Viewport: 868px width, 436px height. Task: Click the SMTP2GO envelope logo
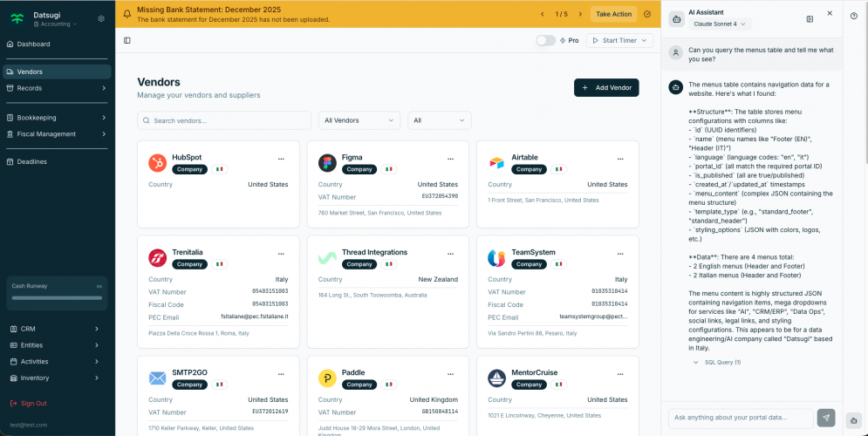point(158,378)
